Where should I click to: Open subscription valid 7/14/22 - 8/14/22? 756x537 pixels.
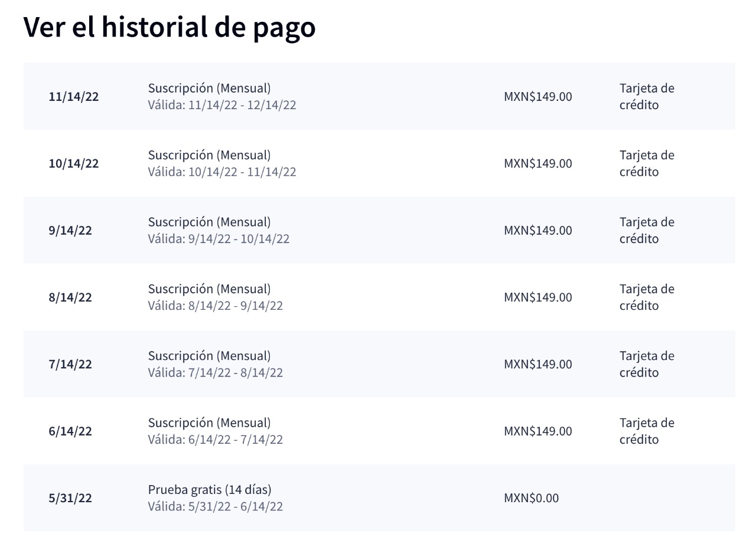(216, 364)
